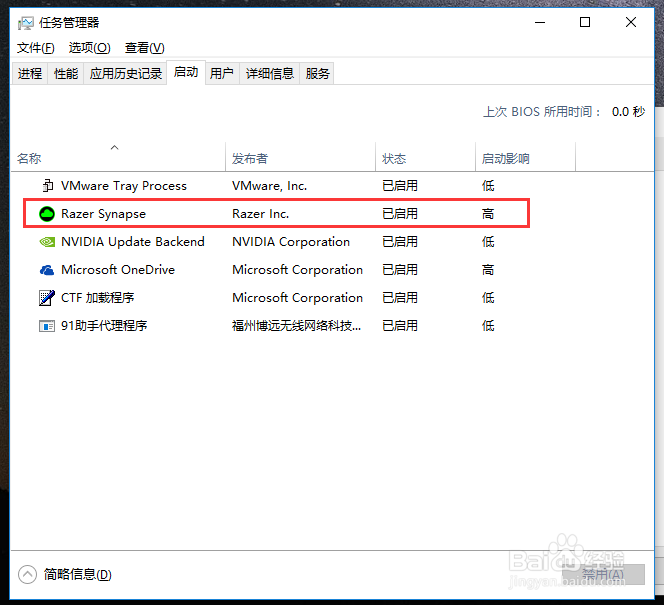
Task: Close the Task Manager window
Action: point(631,22)
